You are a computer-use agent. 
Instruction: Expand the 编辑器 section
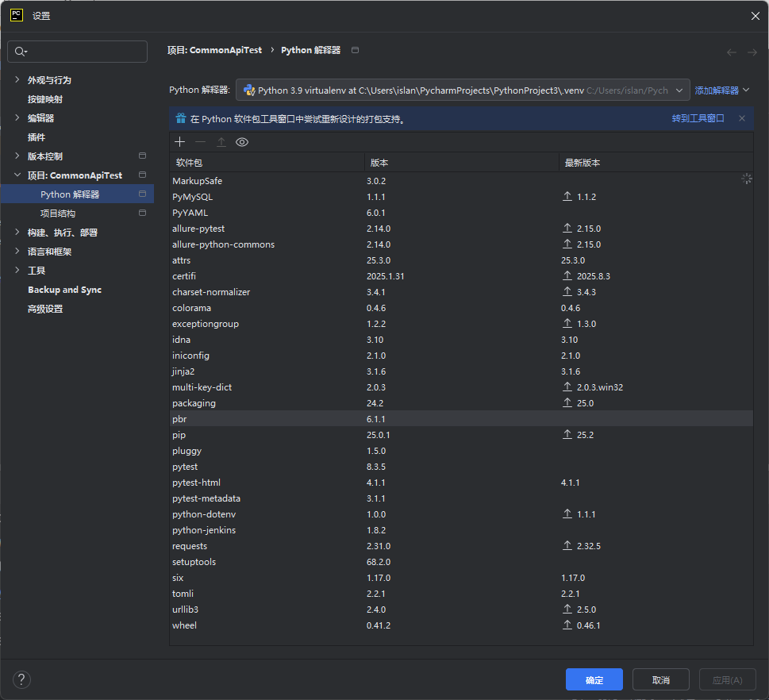17,117
